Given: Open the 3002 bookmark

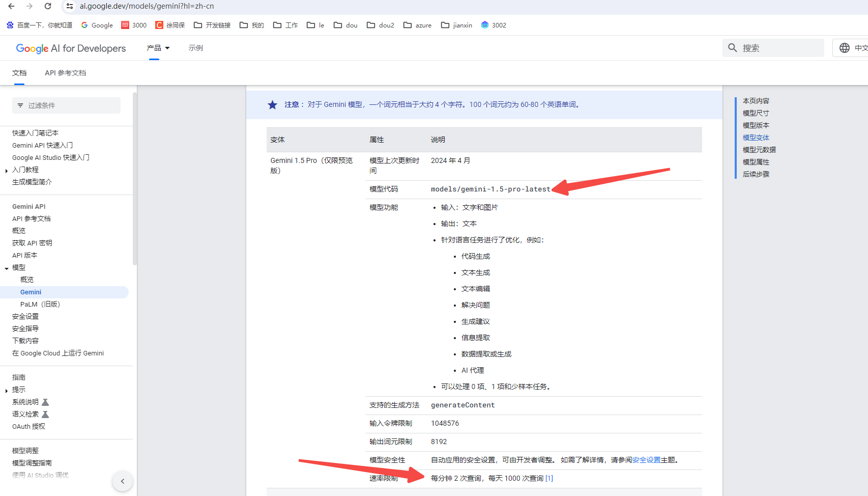Looking at the screenshot, I should pos(494,25).
